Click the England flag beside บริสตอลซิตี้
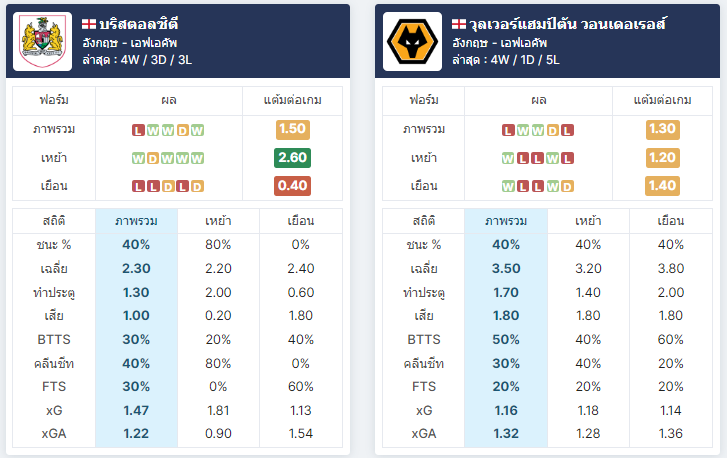The image size is (727, 458). [x=89, y=24]
